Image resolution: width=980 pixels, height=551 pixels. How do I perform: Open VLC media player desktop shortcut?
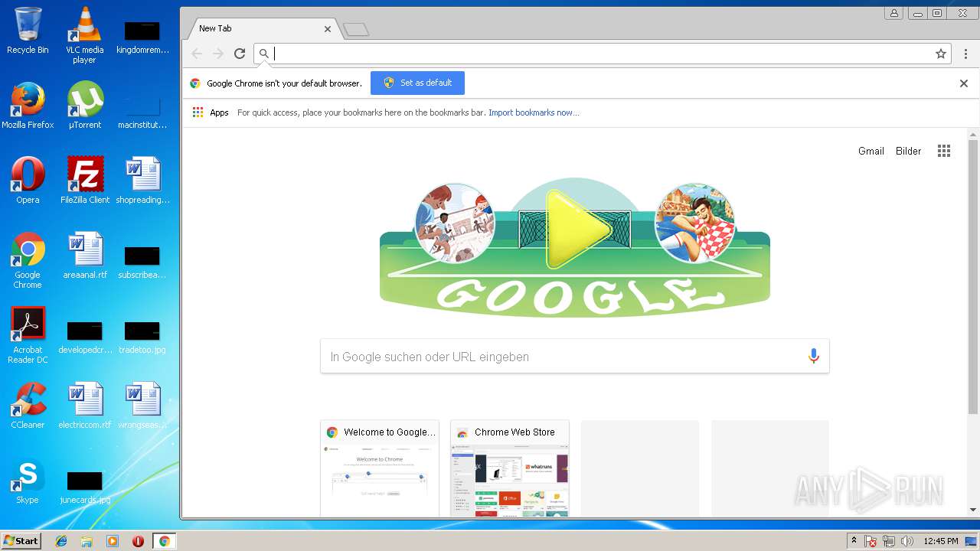point(84,35)
